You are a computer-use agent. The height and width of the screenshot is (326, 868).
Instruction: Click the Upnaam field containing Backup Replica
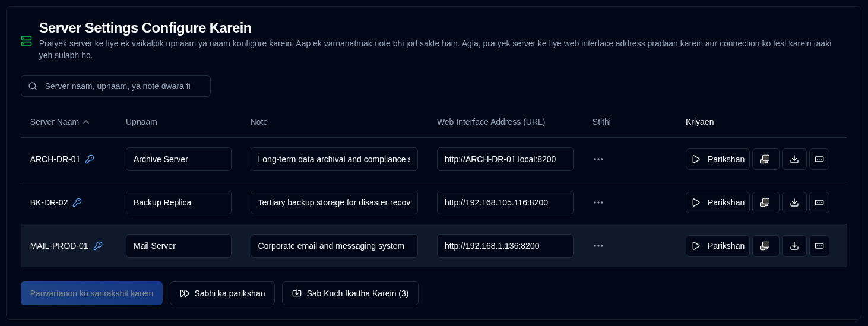pos(179,202)
